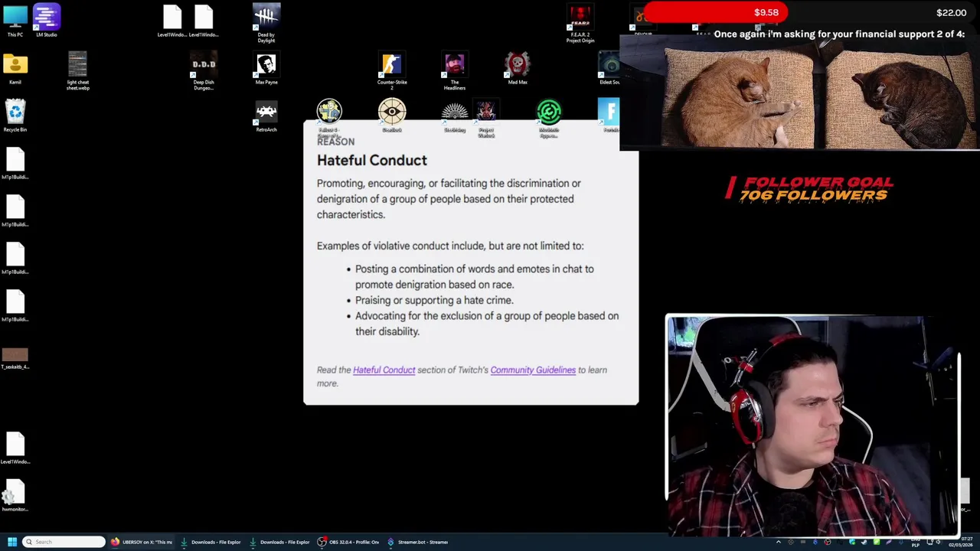Click the sleeping cats camera feed

click(x=800, y=93)
